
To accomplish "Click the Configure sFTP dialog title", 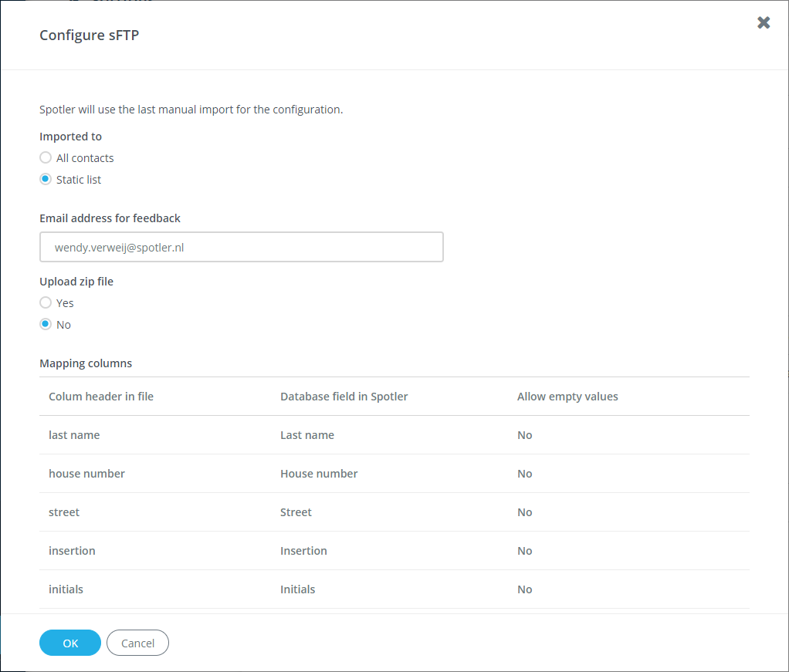I will click(x=89, y=35).
